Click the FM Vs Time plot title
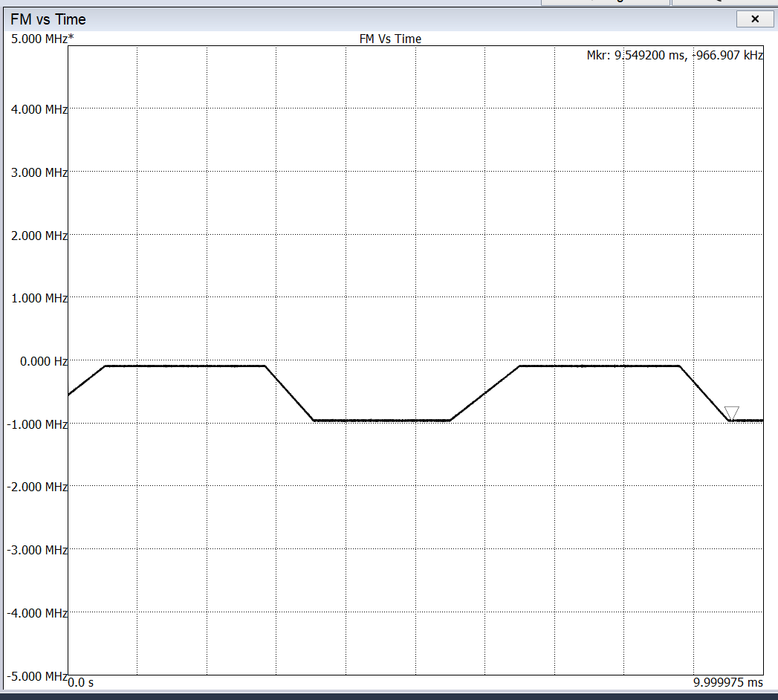778x700 pixels. (x=391, y=39)
